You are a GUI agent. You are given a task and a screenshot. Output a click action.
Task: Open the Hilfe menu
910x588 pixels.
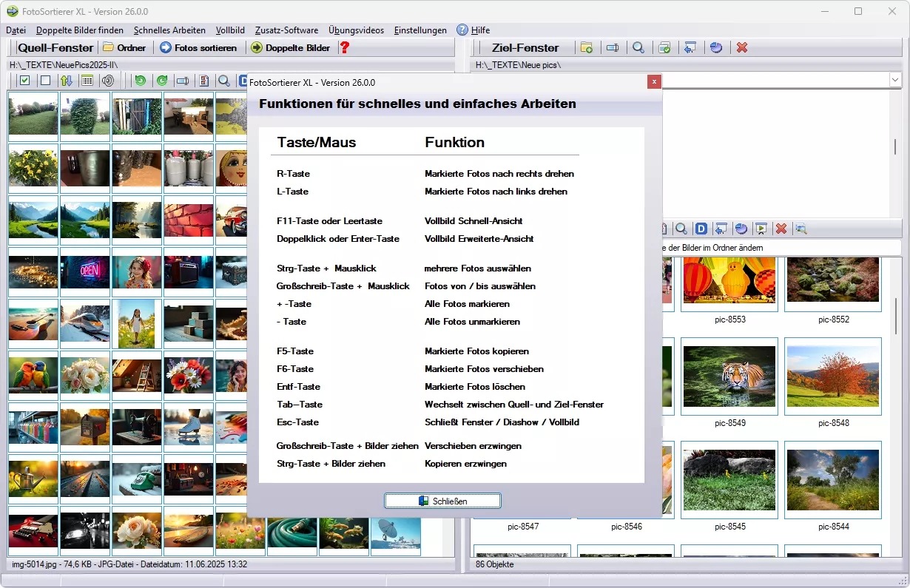pos(473,30)
